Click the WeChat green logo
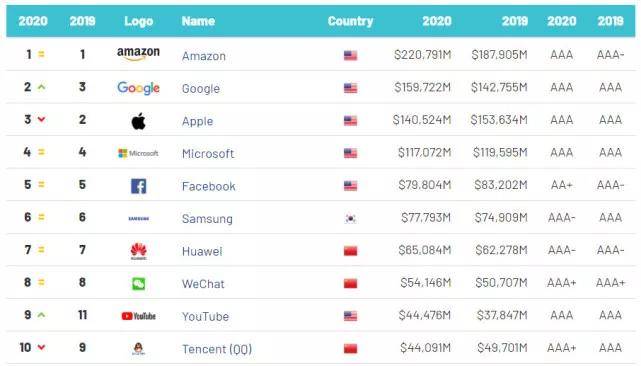The height and width of the screenshot is (366, 641). (x=139, y=283)
